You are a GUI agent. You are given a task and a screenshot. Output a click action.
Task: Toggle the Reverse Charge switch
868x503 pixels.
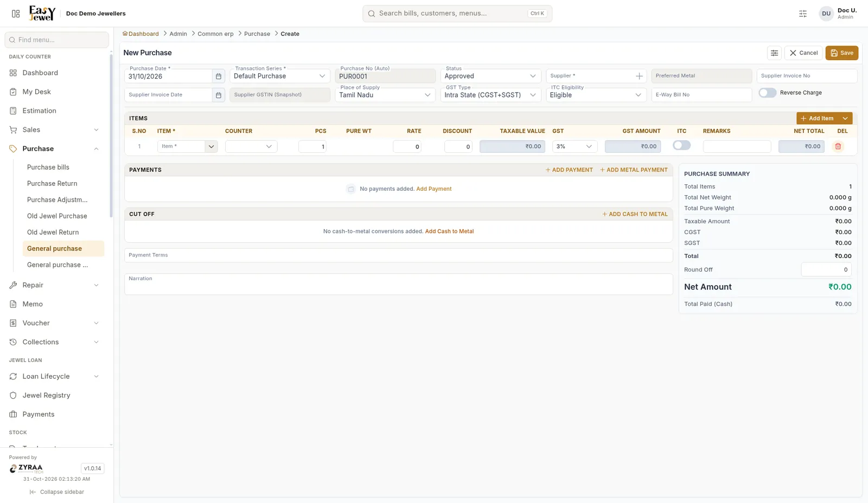point(767,93)
